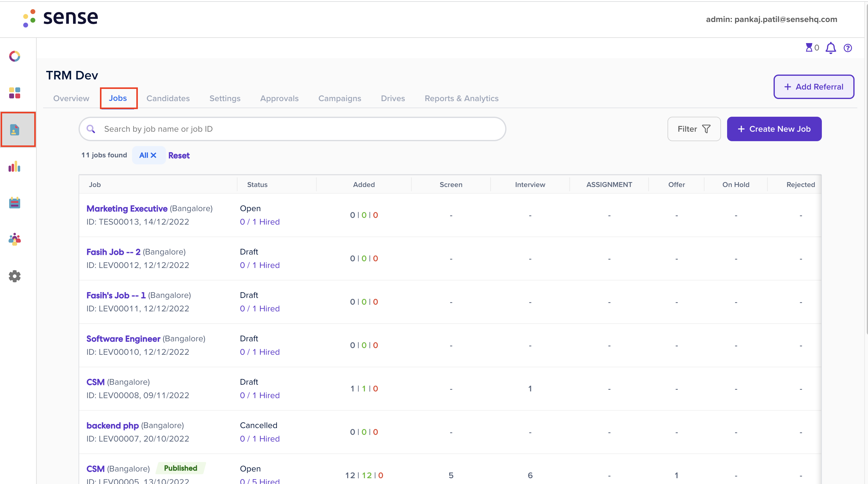Open the Fasih's Job -- 1 job
Image resolution: width=868 pixels, height=484 pixels.
click(x=116, y=295)
